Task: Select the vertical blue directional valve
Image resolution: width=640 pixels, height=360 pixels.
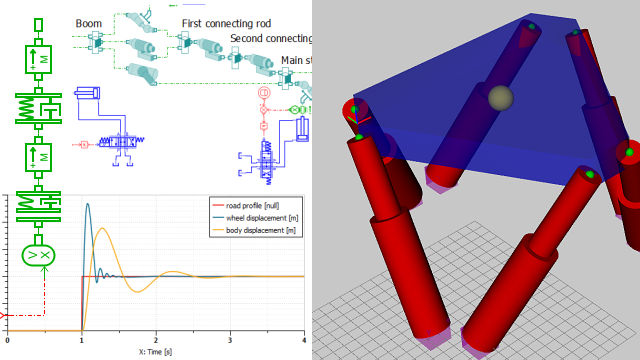Action: [x=267, y=162]
